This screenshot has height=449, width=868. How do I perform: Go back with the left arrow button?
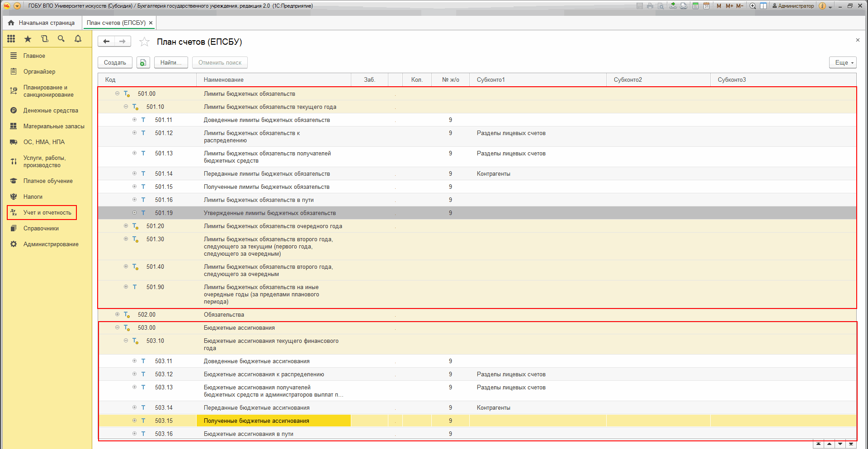[x=106, y=42]
